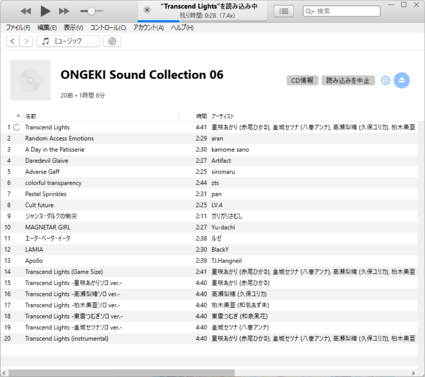This screenshot has width=425, height=377.
Task: Start playback with the play button
Action: pos(45,11)
